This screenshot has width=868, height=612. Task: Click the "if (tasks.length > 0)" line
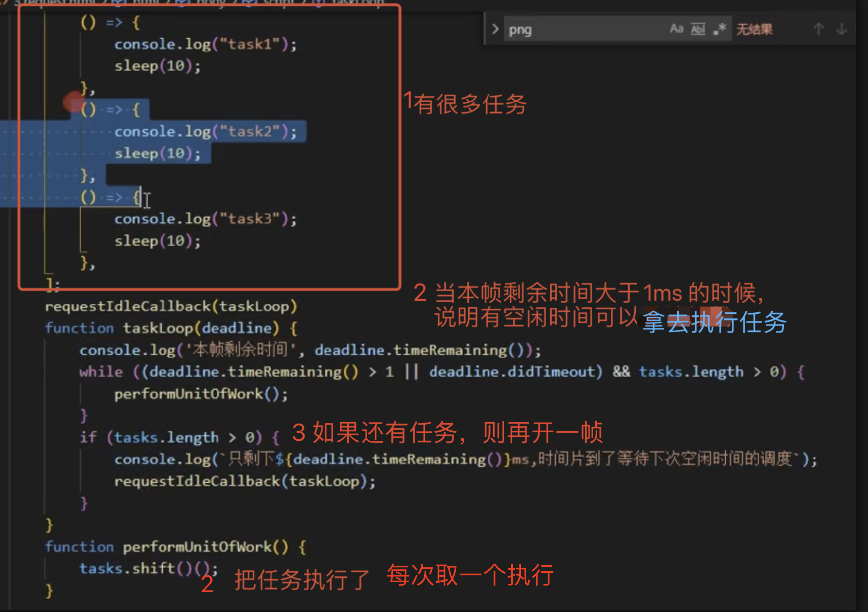179,437
